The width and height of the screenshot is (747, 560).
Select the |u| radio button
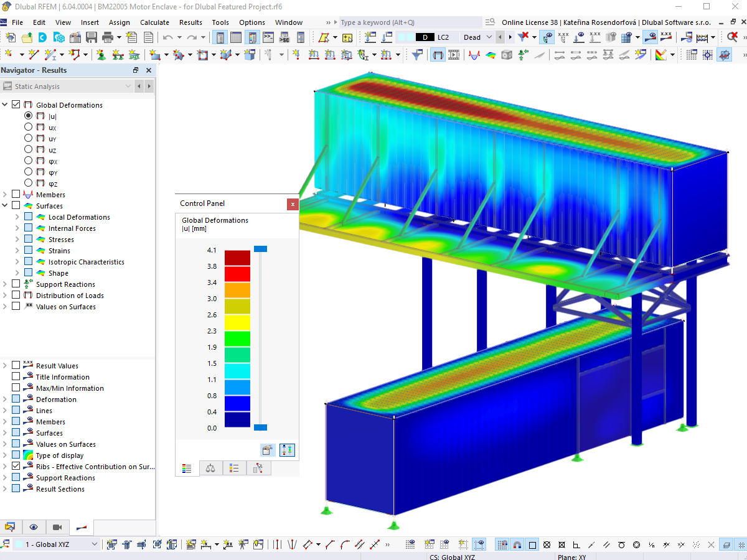point(28,116)
